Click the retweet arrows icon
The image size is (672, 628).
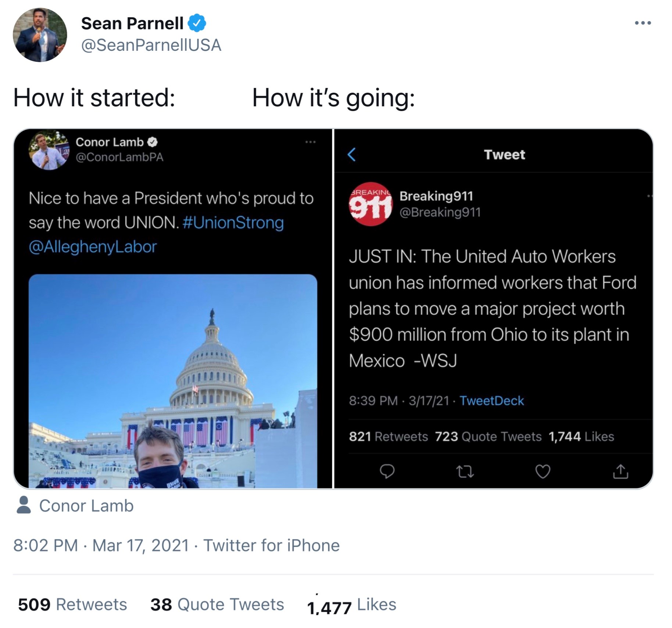click(465, 471)
